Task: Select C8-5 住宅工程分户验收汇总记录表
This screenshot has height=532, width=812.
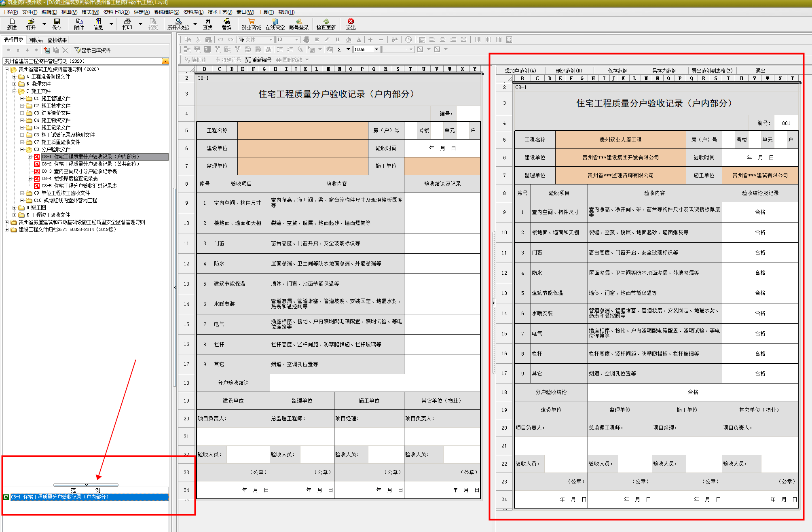Action: [79, 186]
